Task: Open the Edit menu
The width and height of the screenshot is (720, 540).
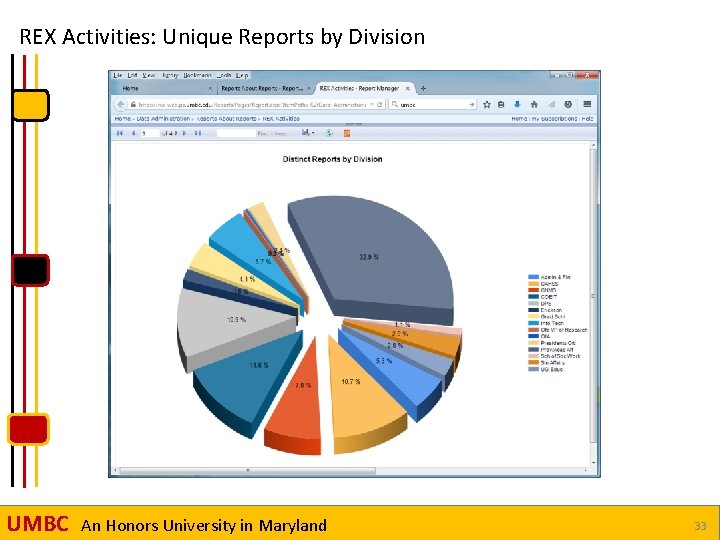Action: pos(132,75)
